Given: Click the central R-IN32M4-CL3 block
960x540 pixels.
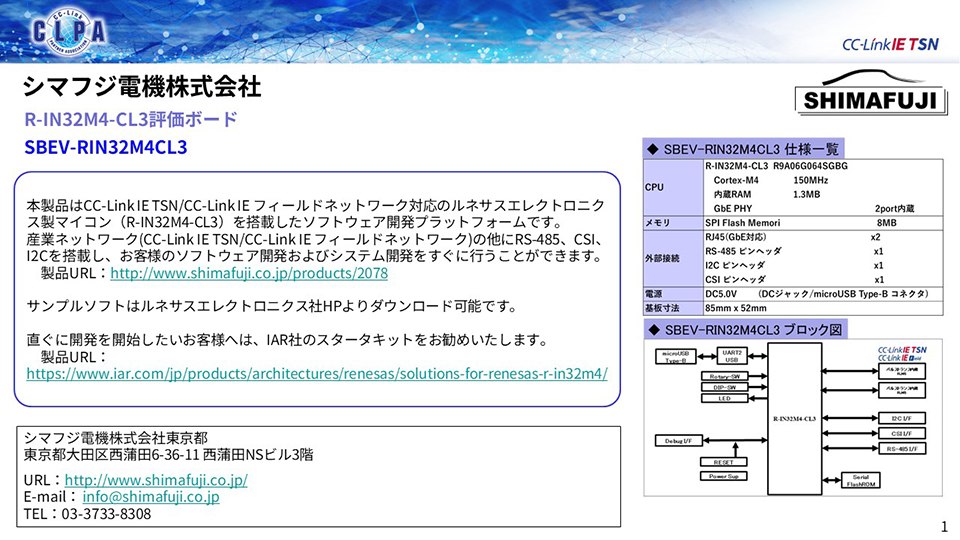Looking at the screenshot, I should 795,419.
